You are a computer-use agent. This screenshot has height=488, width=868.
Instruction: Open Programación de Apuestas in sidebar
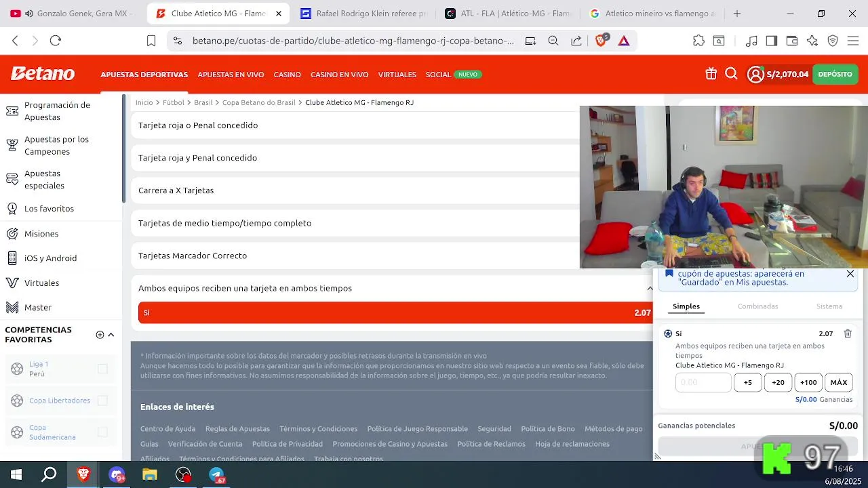point(57,111)
